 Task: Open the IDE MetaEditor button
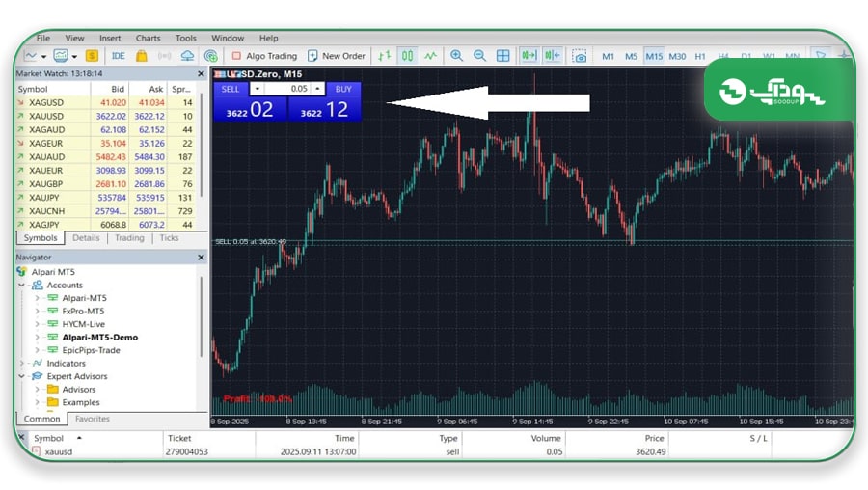coord(118,55)
